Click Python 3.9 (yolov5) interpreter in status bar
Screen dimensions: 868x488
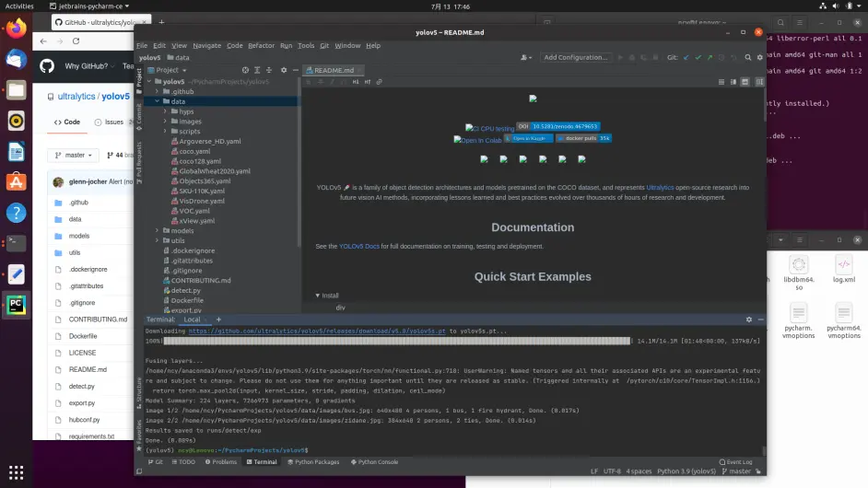tap(686, 471)
